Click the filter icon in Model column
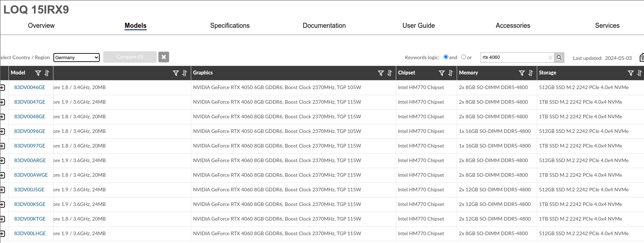 point(38,73)
